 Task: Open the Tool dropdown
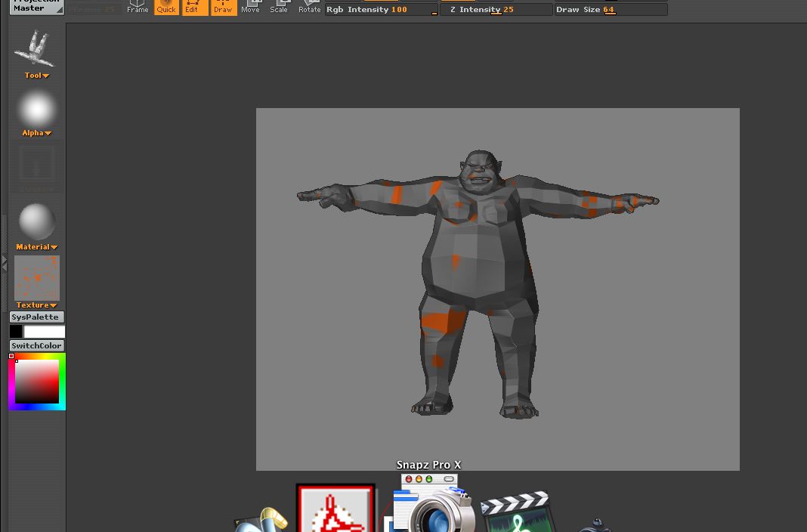[36, 75]
